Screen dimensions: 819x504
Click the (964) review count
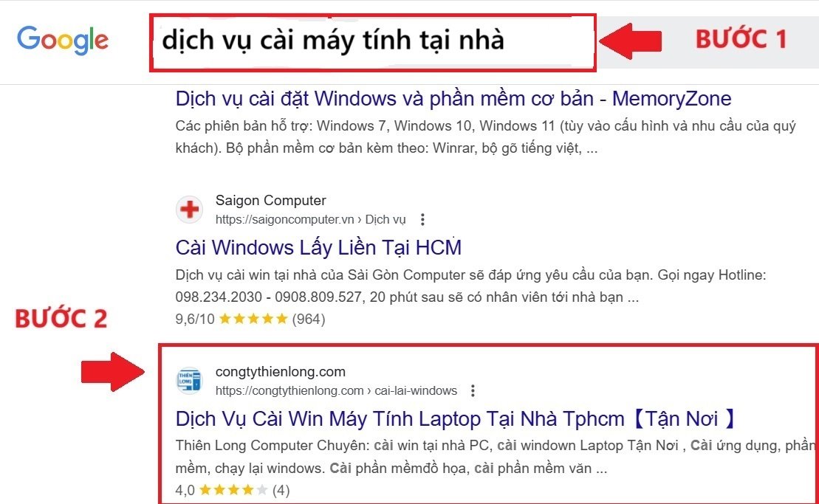pos(309,319)
